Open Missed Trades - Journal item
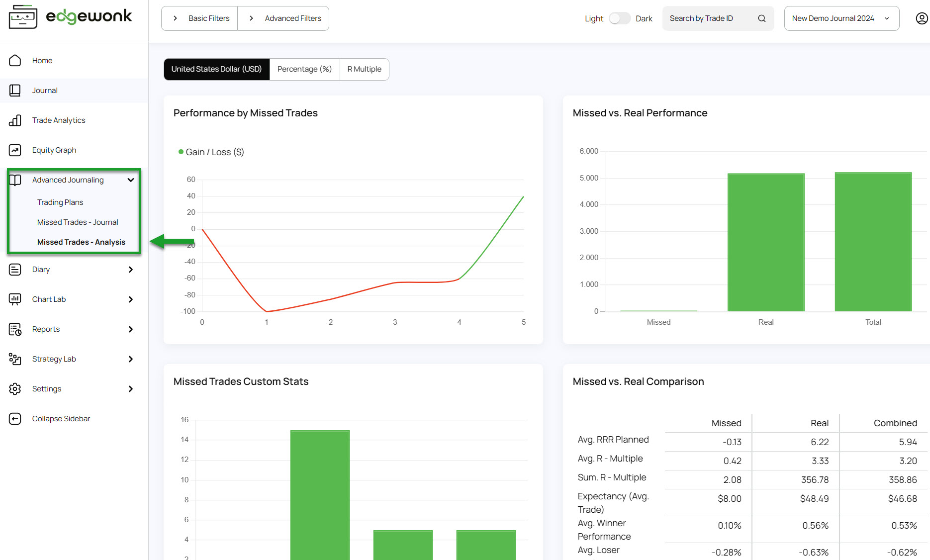This screenshot has height=560, width=930. (78, 222)
